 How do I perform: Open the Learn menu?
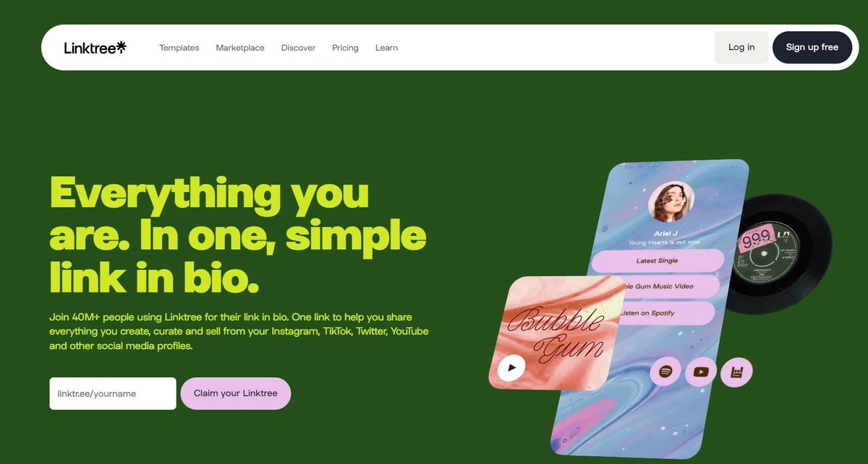(x=386, y=48)
